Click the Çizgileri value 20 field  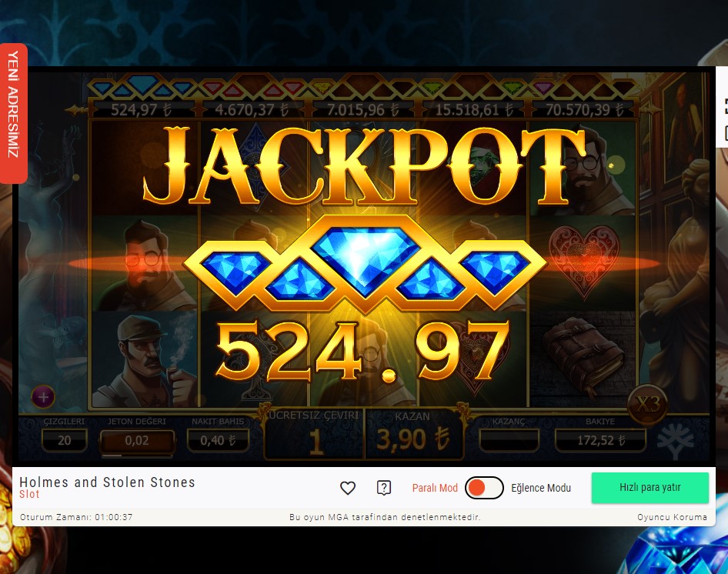pyautogui.click(x=65, y=440)
